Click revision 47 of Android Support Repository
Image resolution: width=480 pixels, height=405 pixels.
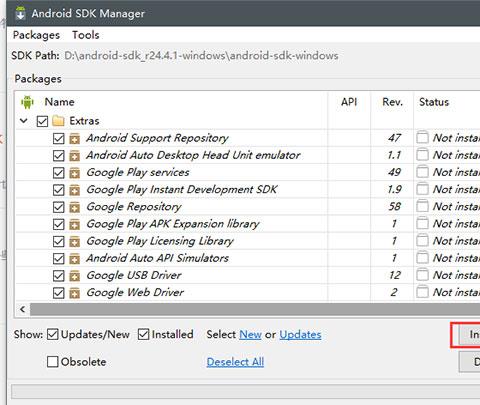pos(394,138)
